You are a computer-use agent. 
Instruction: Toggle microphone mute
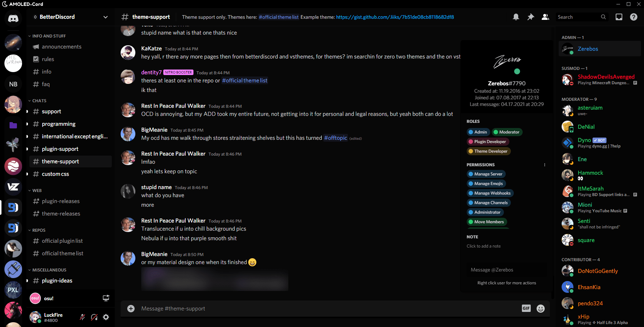coord(82,317)
